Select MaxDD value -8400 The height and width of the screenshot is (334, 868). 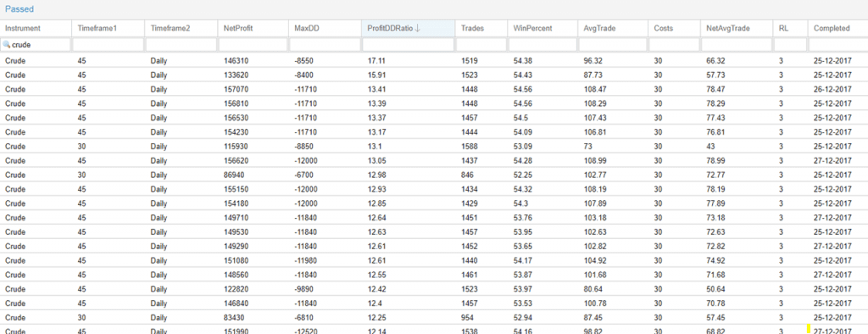coord(305,75)
